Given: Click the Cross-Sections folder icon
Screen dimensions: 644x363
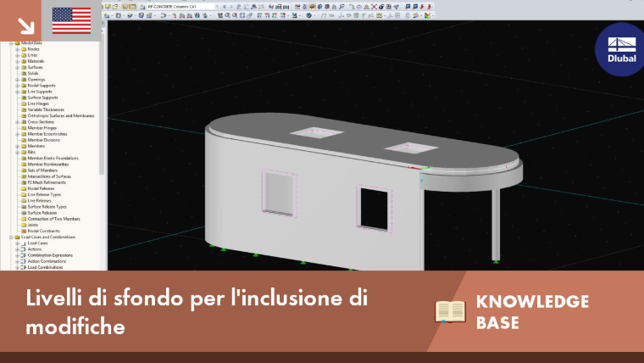Looking at the screenshot, I should 24,121.
